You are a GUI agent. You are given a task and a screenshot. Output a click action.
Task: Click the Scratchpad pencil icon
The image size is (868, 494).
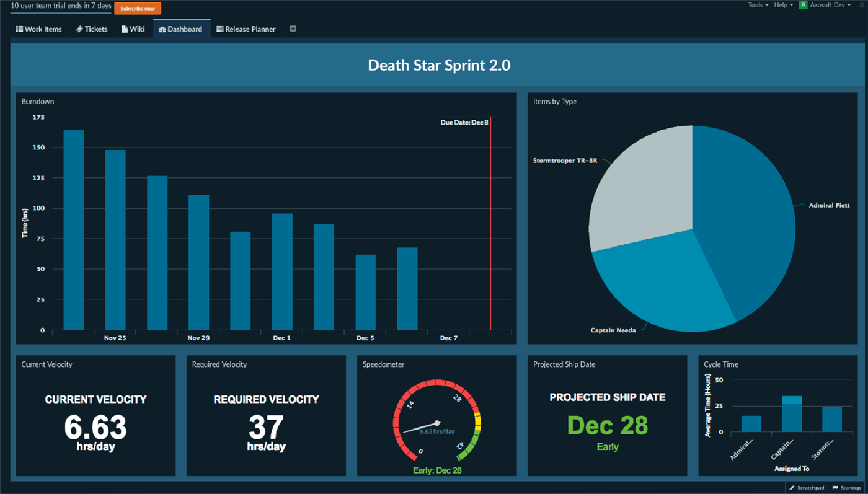[792, 488]
